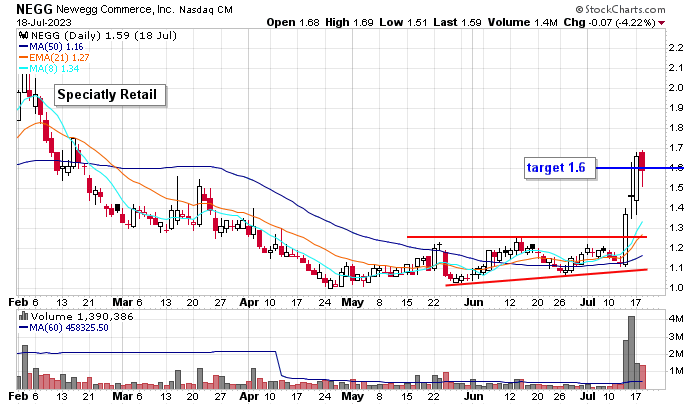This screenshot has width=700, height=405.
Task: Click the 2.2 price axis label
Action: tap(676, 47)
